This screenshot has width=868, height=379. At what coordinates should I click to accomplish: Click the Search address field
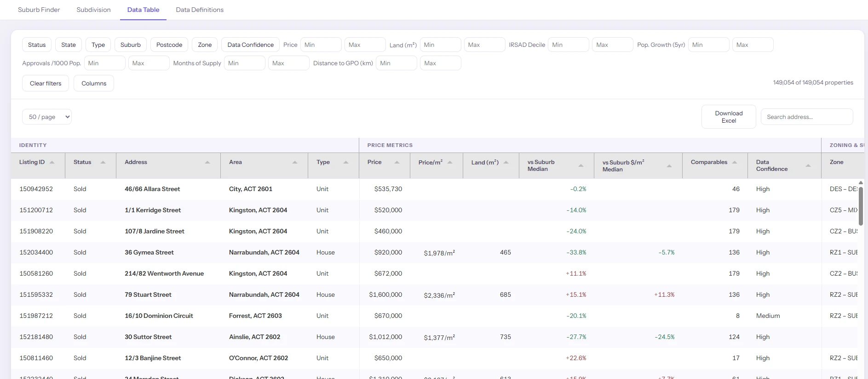[x=807, y=117]
